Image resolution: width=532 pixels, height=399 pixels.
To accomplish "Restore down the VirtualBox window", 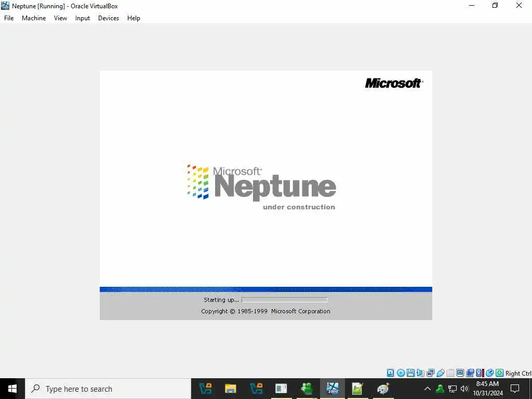I will click(x=495, y=5).
